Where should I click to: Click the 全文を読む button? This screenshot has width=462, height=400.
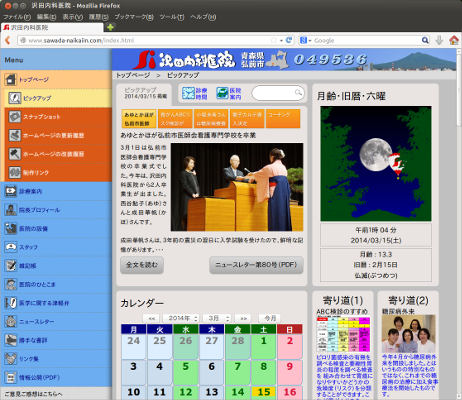[142, 265]
